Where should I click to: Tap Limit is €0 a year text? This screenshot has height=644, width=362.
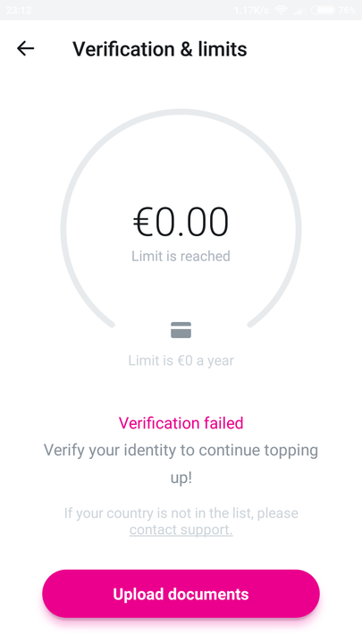point(181,360)
